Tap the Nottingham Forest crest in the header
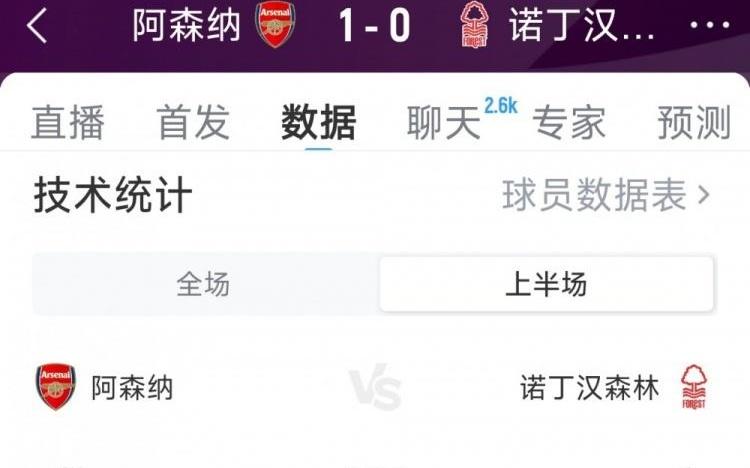The width and height of the screenshot is (750, 468). [474, 25]
